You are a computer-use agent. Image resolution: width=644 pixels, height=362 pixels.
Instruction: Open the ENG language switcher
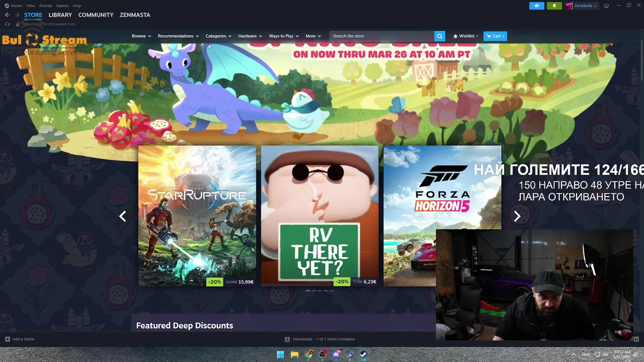(586, 354)
